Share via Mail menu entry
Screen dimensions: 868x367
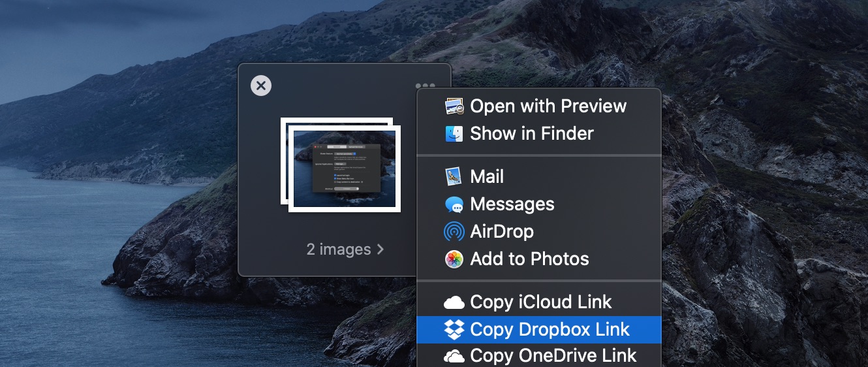[x=539, y=176]
